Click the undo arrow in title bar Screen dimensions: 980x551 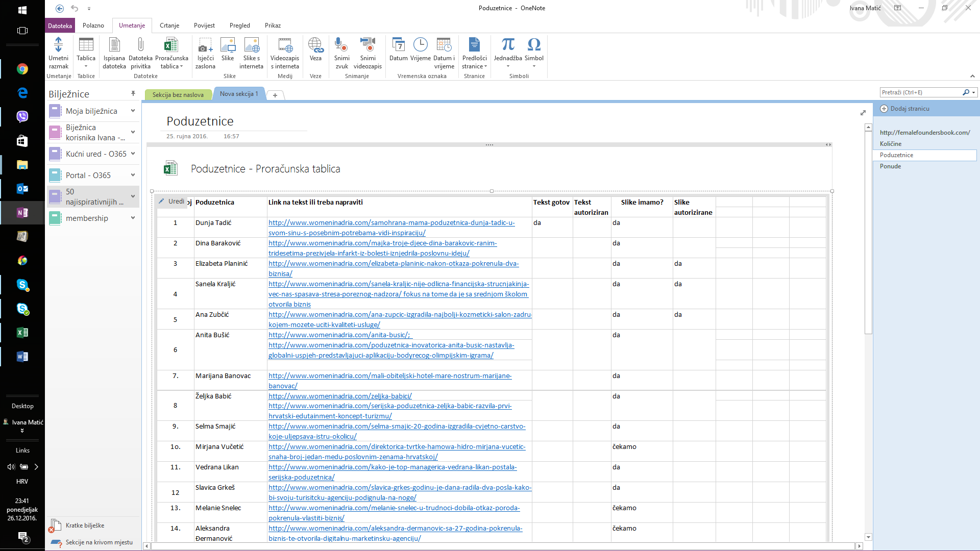(x=75, y=8)
